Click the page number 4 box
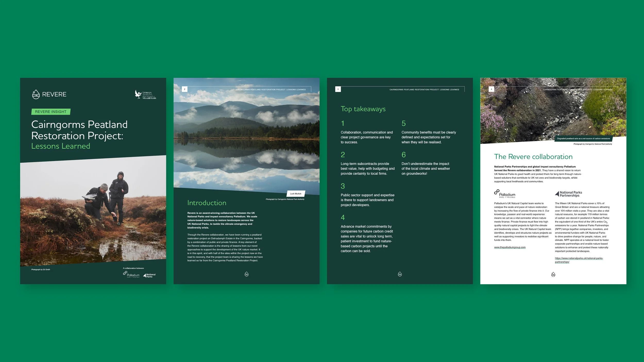Viewport: 644px width, 362px height. click(491, 89)
